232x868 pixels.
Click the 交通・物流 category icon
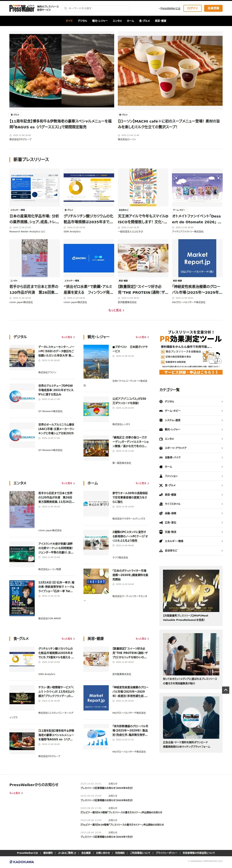coord(161,532)
